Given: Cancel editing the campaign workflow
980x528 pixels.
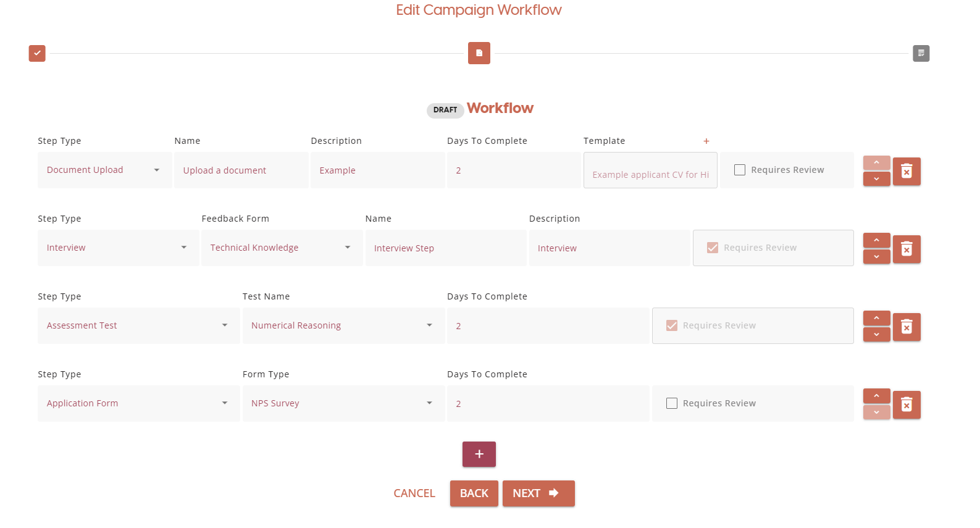Looking at the screenshot, I should pyautogui.click(x=414, y=493).
